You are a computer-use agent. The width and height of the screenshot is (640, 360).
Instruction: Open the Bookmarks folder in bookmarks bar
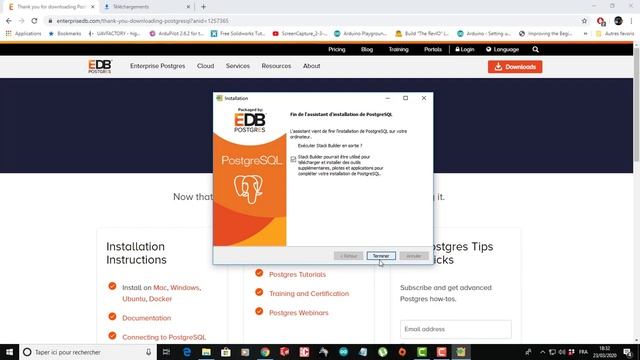pyautogui.click(x=65, y=33)
